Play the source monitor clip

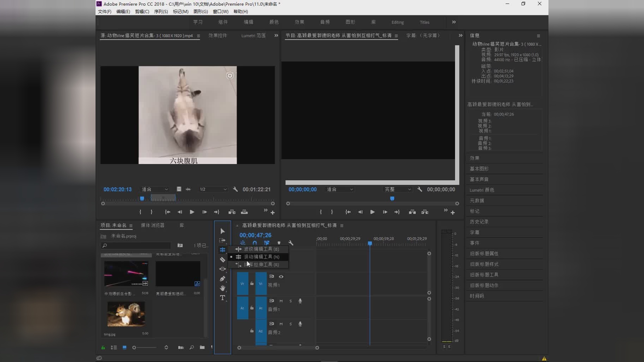pos(192,212)
